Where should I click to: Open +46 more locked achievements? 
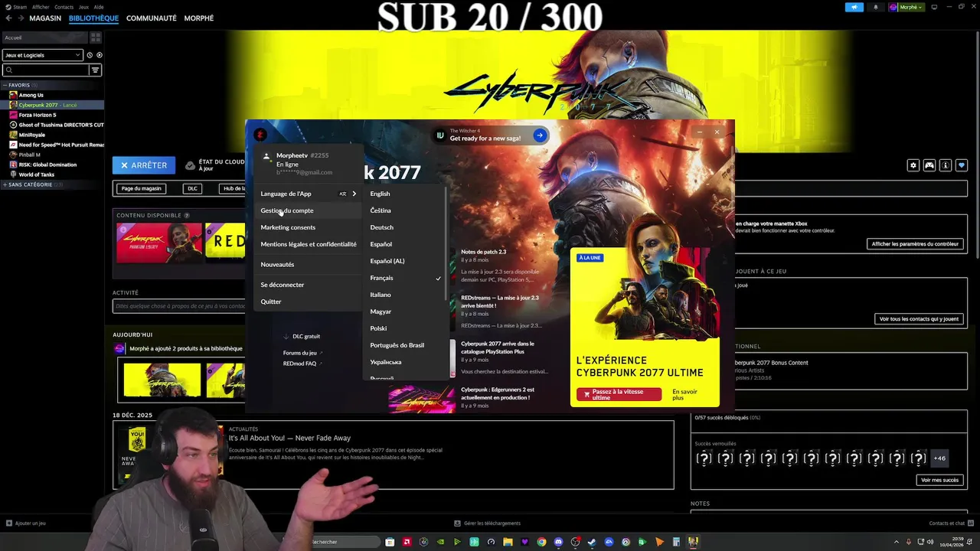click(x=939, y=458)
